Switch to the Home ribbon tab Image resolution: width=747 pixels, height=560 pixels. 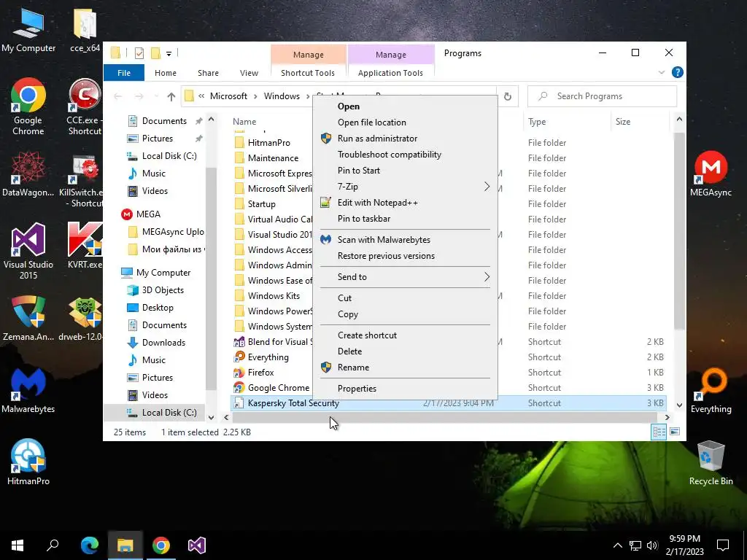166,73
